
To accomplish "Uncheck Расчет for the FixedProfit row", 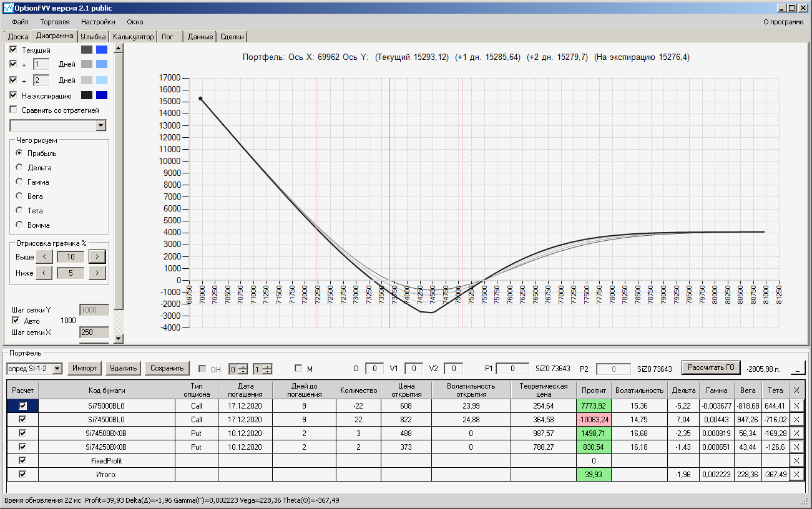I will click(x=23, y=460).
